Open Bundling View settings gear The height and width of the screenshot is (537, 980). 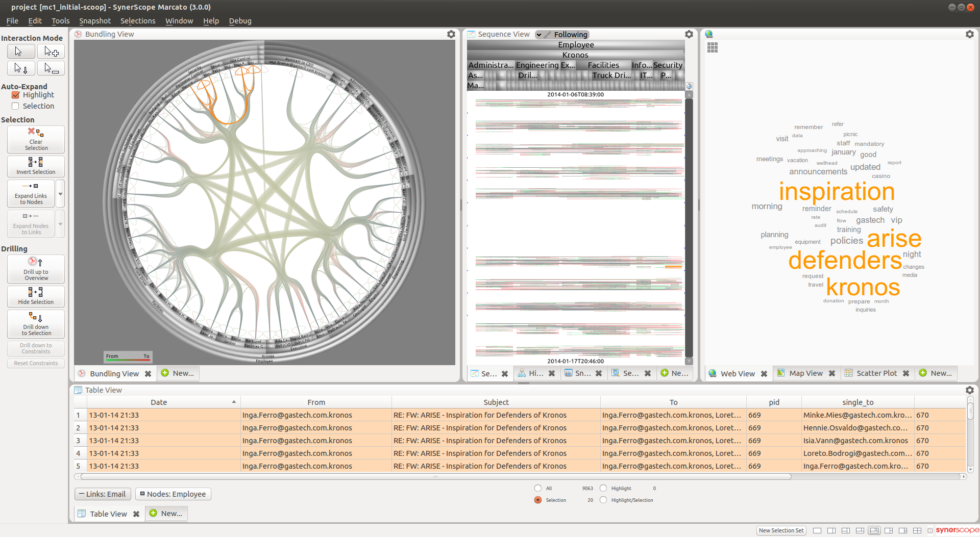pos(451,34)
